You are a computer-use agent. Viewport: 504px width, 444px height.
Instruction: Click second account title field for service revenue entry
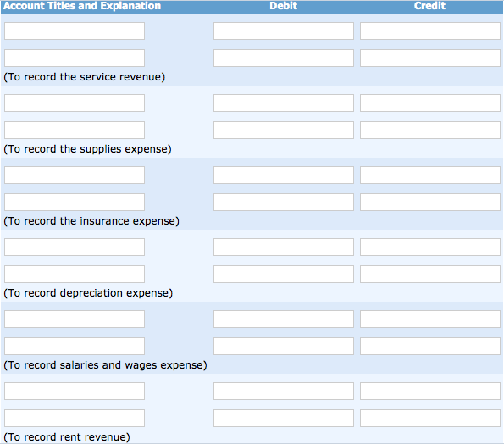pyautogui.click(x=75, y=58)
